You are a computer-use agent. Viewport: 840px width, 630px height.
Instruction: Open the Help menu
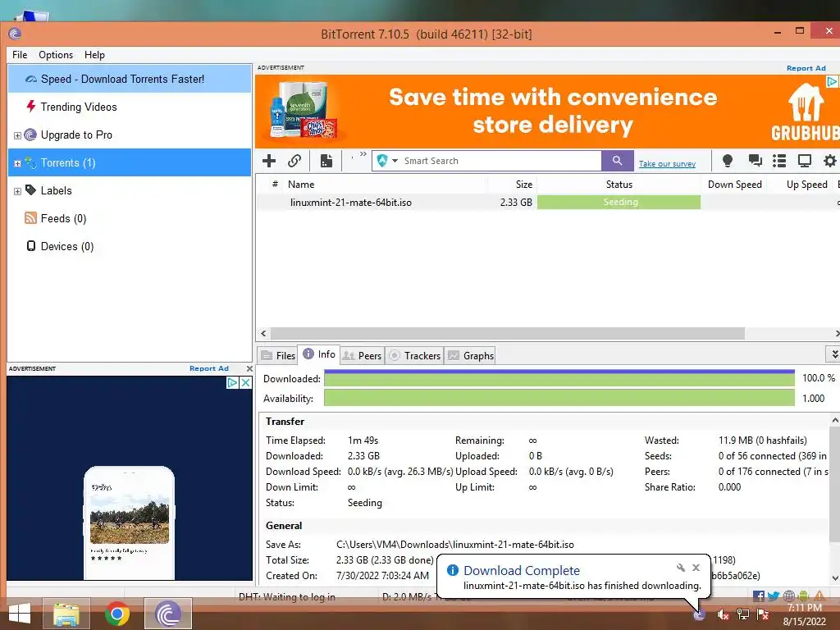[x=94, y=55]
